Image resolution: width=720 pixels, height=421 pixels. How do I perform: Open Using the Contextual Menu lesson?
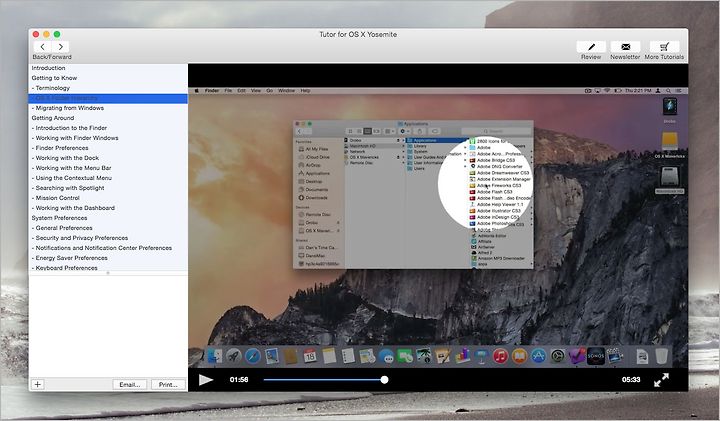point(108,178)
